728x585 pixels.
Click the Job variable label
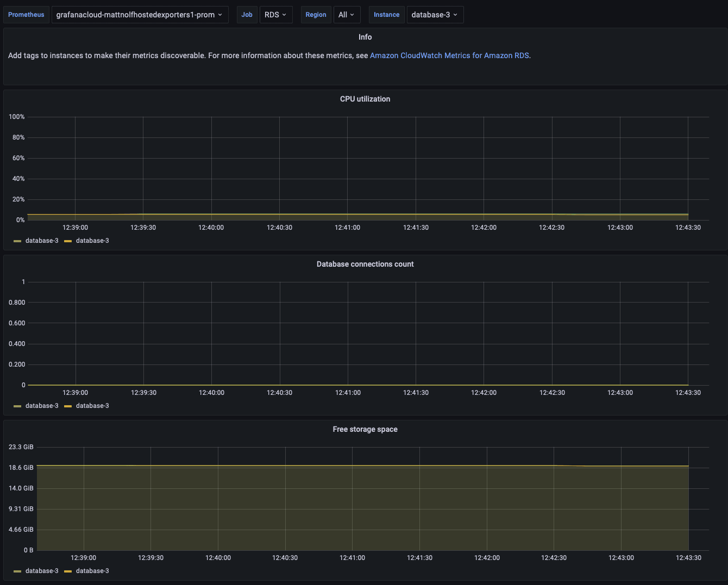tap(247, 15)
